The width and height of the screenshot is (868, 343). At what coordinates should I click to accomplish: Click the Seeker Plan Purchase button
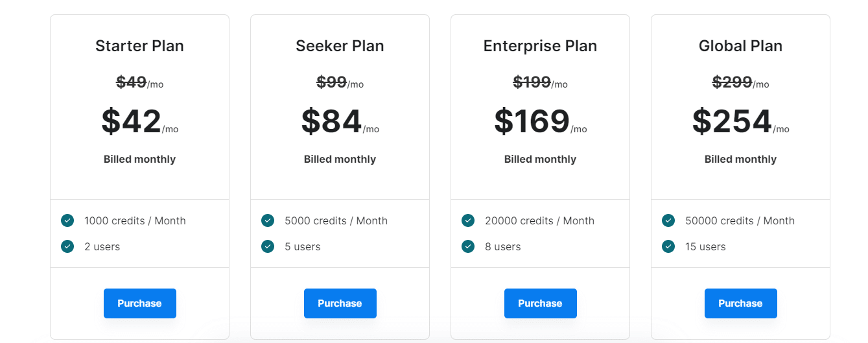[x=340, y=303]
